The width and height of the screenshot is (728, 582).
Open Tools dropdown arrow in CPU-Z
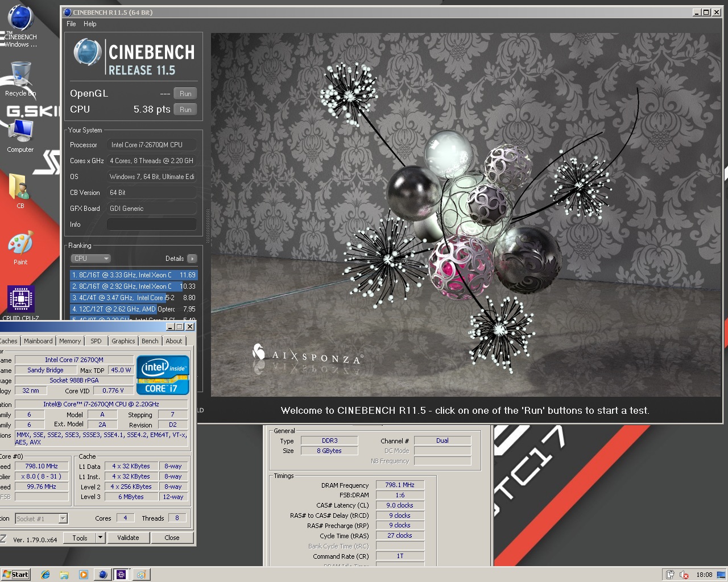pos(100,538)
